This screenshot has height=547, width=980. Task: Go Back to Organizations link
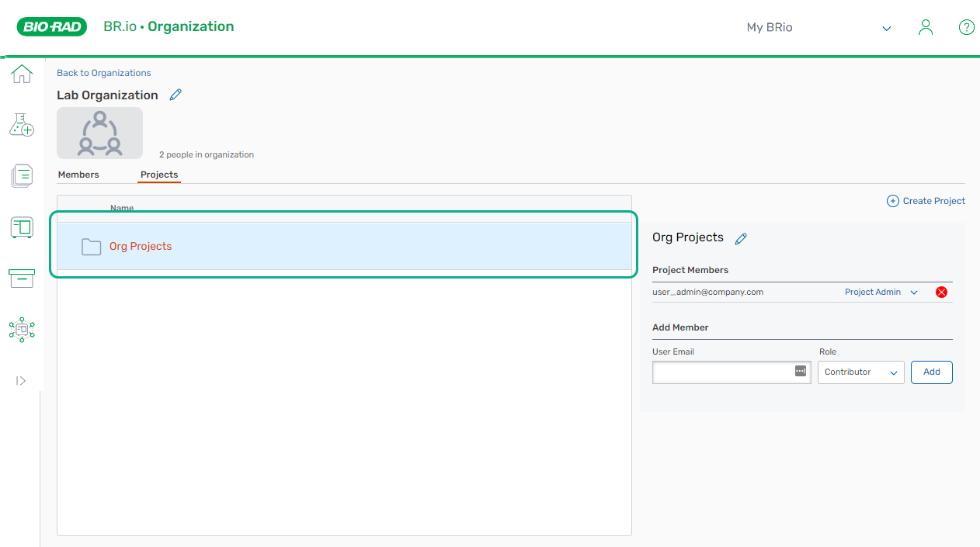pyautogui.click(x=104, y=73)
